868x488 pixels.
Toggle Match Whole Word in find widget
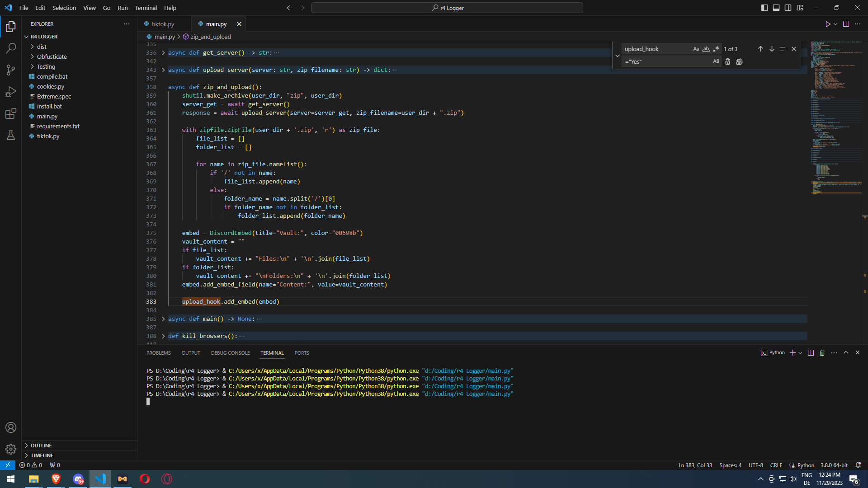point(706,49)
